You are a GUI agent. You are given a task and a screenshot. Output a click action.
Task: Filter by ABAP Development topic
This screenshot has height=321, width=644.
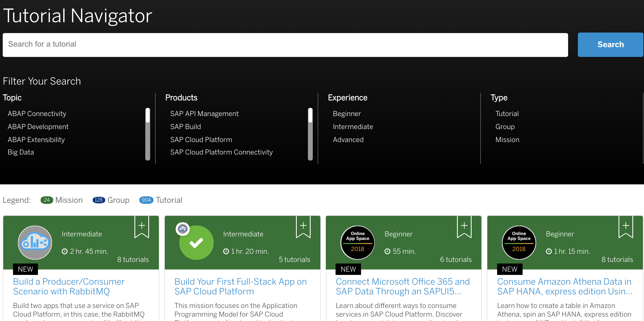click(x=38, y=127)
